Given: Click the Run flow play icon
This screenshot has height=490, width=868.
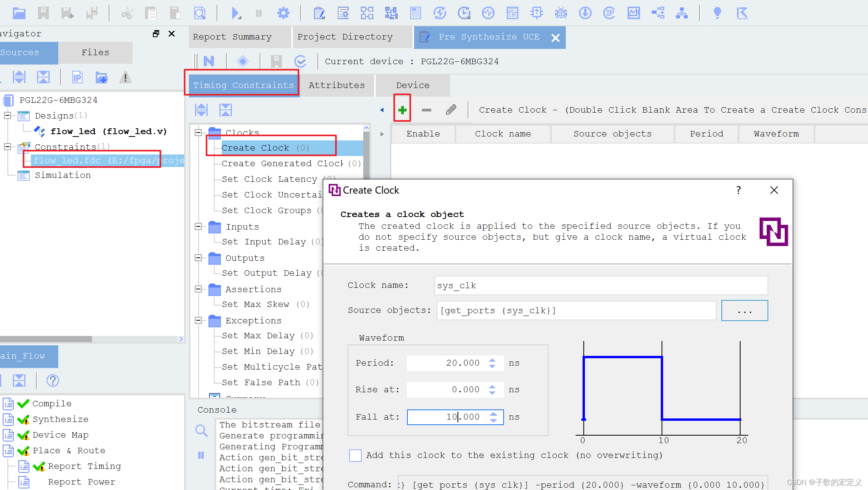Looking at the screenshot, I should [236, 13].
